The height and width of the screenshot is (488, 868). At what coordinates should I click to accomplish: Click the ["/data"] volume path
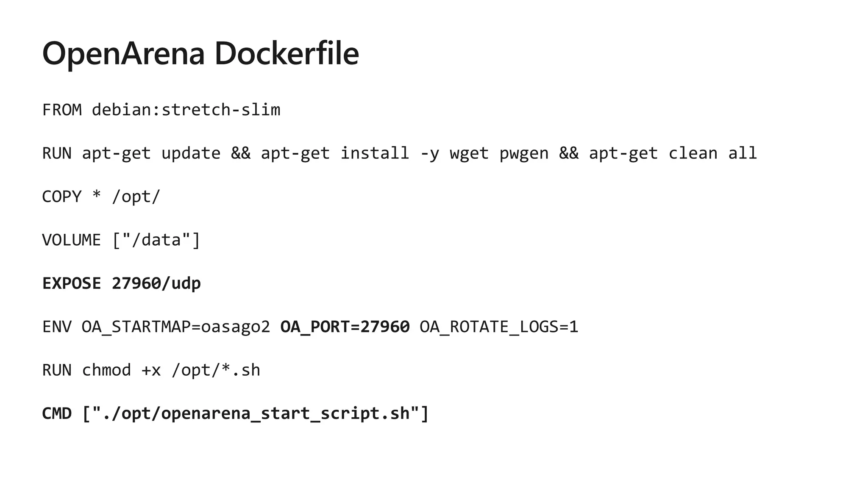tap(156, 240)
